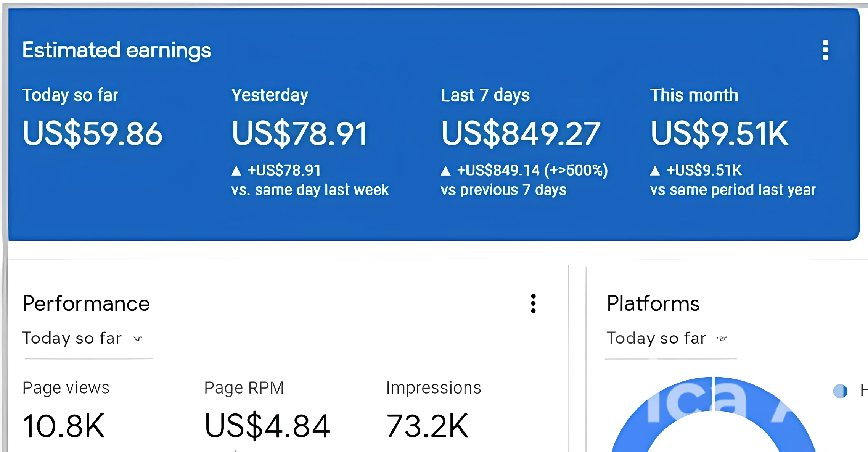The height and width of the screenshot is (452, 868).
Task: Select Yesterday's US$78.91 earnings figure
Action: tap(299, 133)
